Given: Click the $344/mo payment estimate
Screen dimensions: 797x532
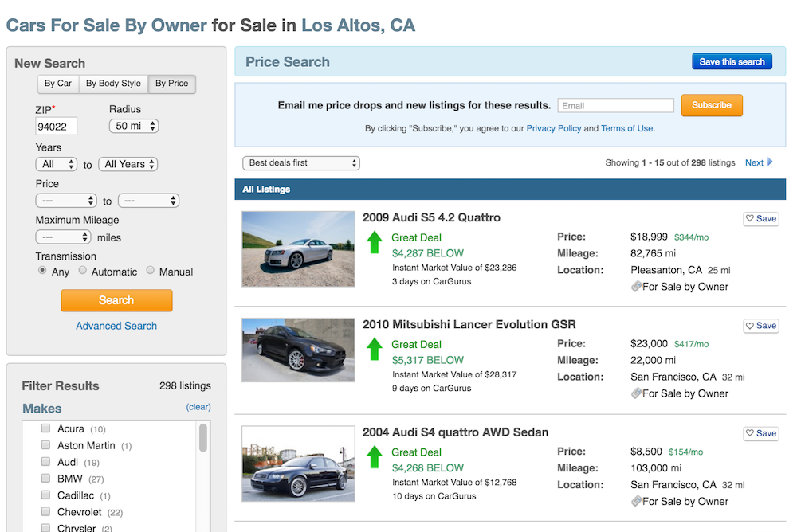Looking at the screenshot, I should pyautogui.click(x=691, y=237).
